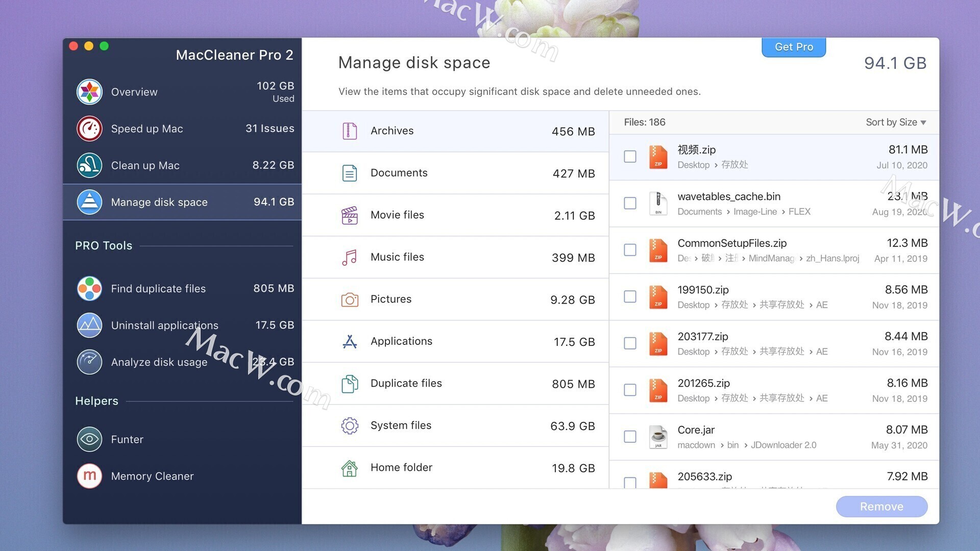Click the Home folder house icon

click(350, 468)
